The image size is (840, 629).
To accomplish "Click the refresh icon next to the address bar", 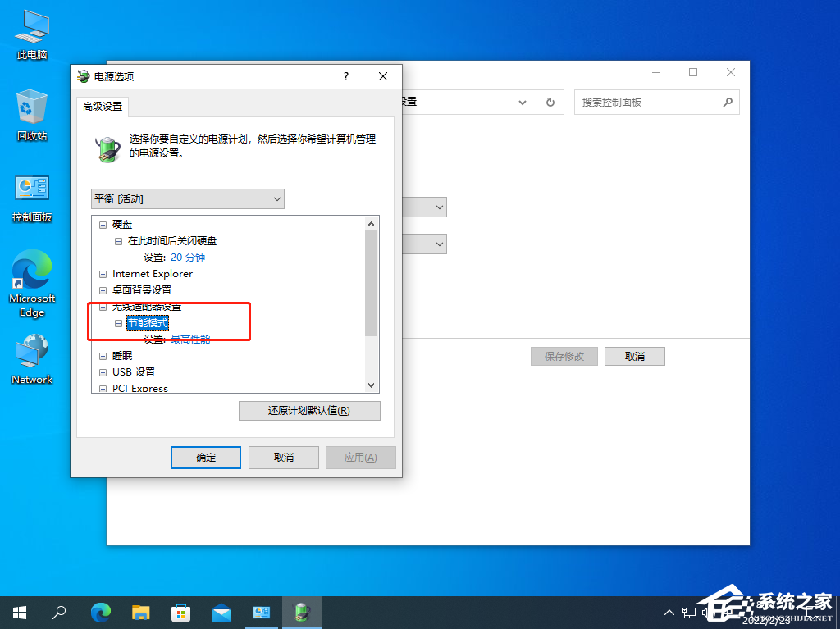I will (550, 102).
